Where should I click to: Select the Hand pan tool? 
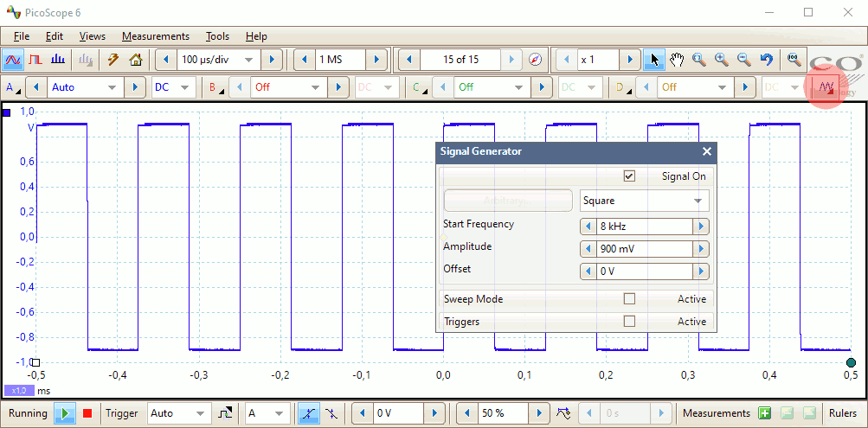click(677, 60)
